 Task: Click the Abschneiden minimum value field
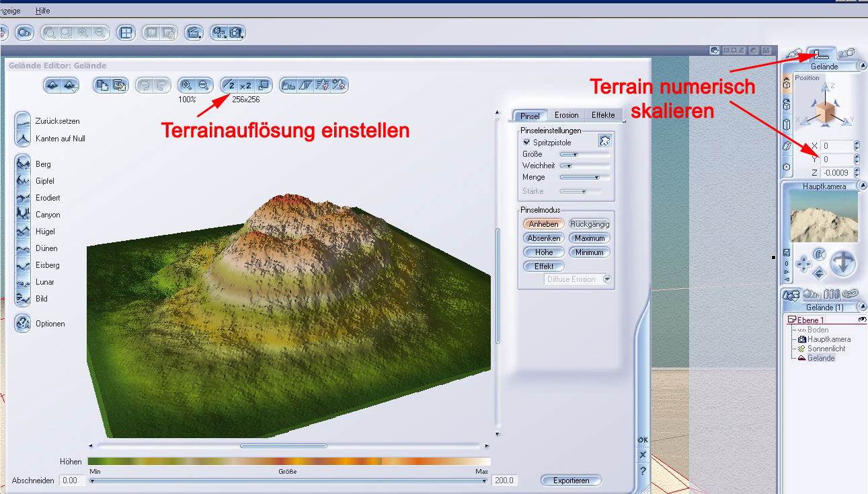(71, 481)
